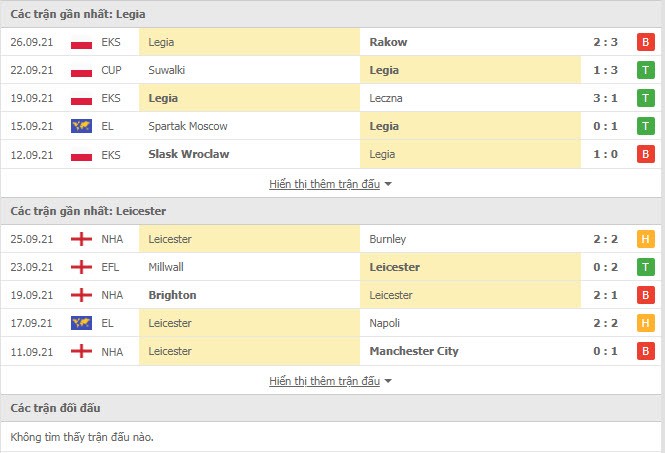Click Poland flag icon beside Legia vs Rakow
Screen dimensions: 665x453
pyautogui.click(x=81, y=43)
